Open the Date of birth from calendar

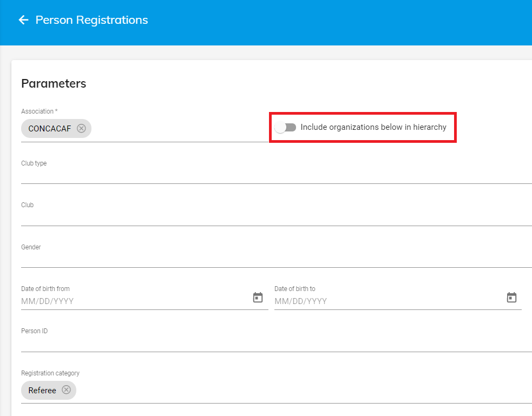point(258,298)
